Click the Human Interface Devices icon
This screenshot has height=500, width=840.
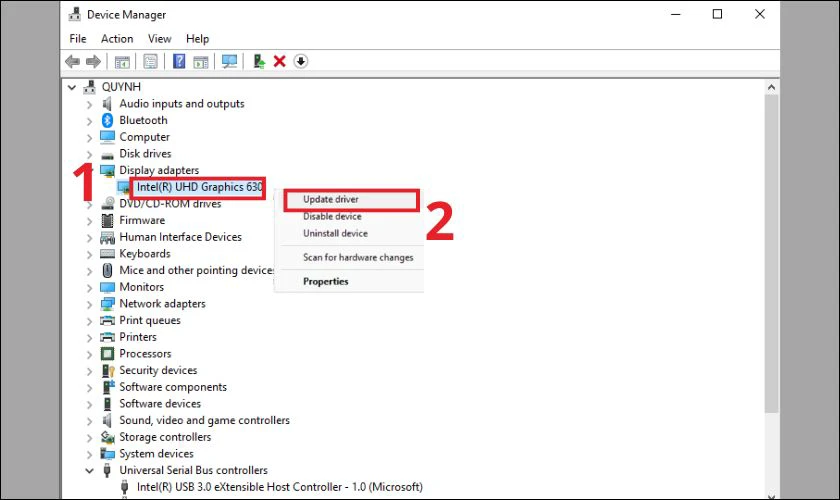pyautogui.click(x=107, y=237)
